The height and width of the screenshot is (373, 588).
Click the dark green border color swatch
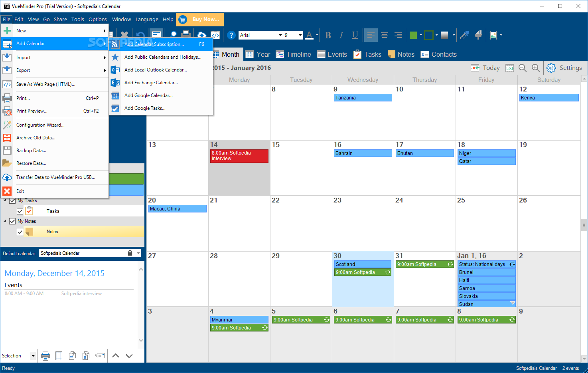coord(429,35)
